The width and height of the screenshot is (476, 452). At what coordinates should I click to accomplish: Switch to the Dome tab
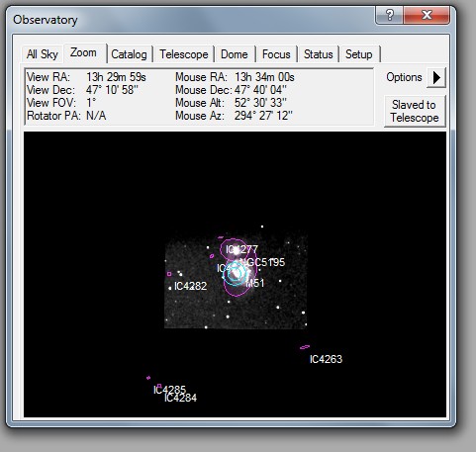point(235,54)
